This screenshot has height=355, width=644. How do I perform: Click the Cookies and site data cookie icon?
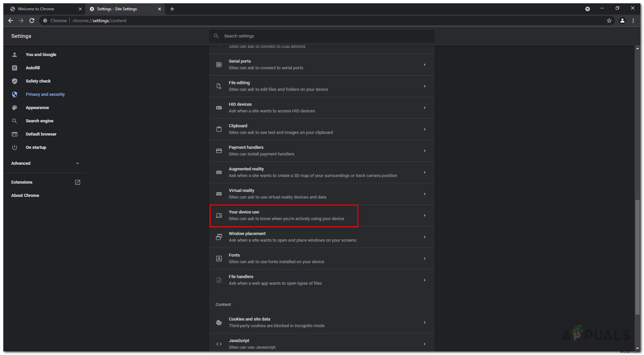point(219,323)
